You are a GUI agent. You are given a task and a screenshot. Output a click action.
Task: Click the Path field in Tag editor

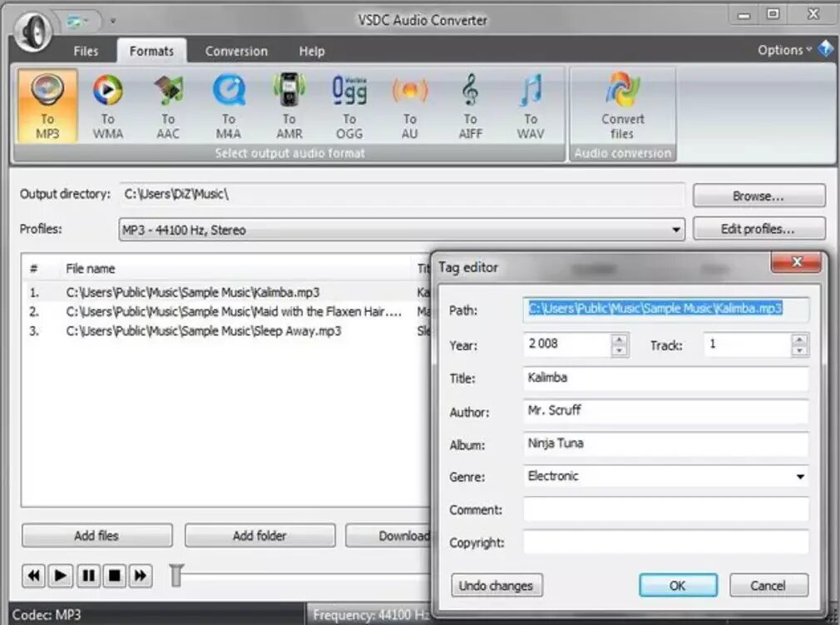pyautogui.click(x=665, y=310)
